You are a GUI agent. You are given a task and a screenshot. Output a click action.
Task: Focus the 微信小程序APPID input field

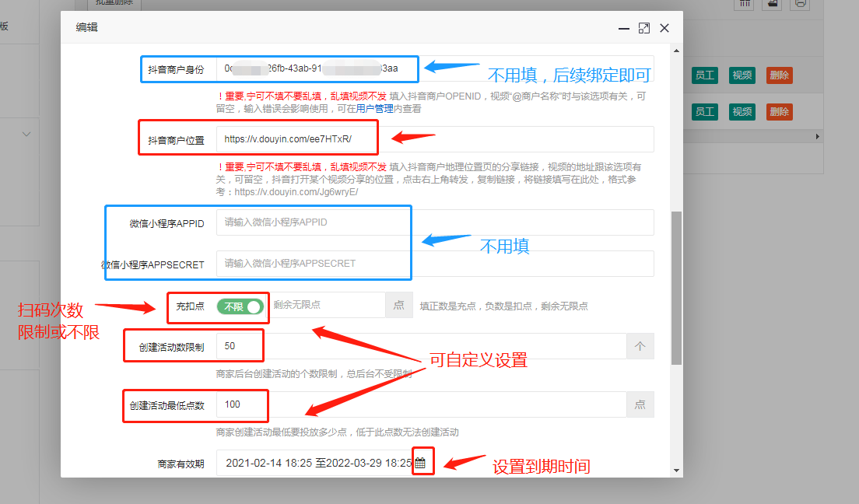[x=435, y=222]
